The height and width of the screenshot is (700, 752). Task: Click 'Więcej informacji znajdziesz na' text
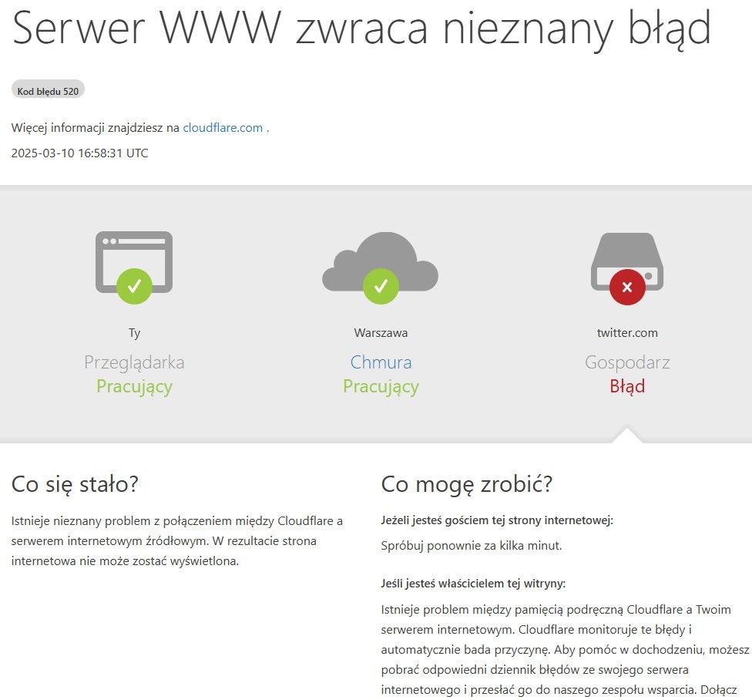(96, 128)
